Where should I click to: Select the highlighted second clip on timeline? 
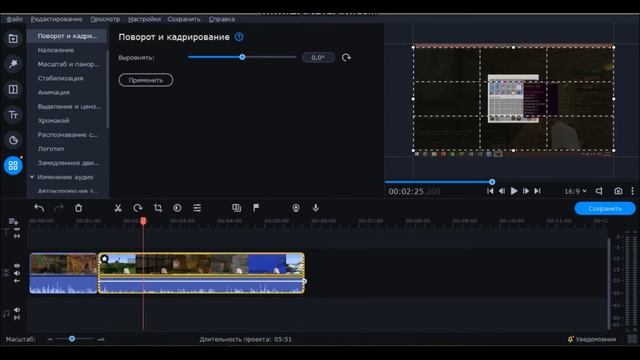click(201, 273)
